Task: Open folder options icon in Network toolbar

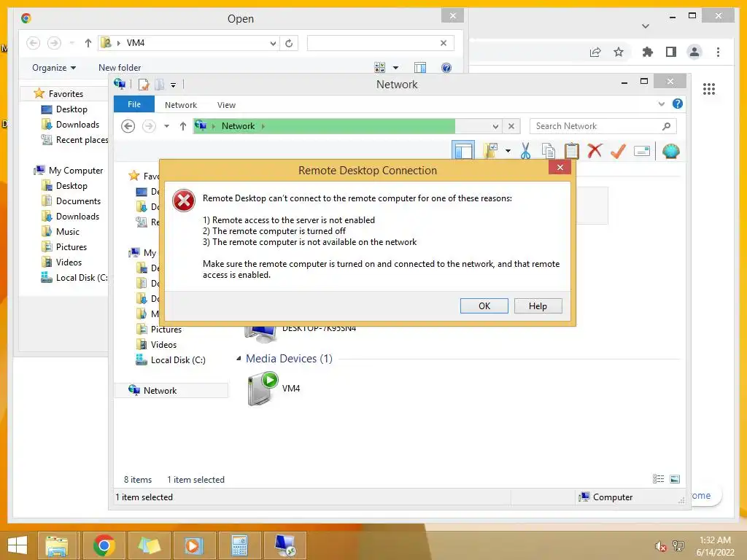Action: [x=490, y=151]
